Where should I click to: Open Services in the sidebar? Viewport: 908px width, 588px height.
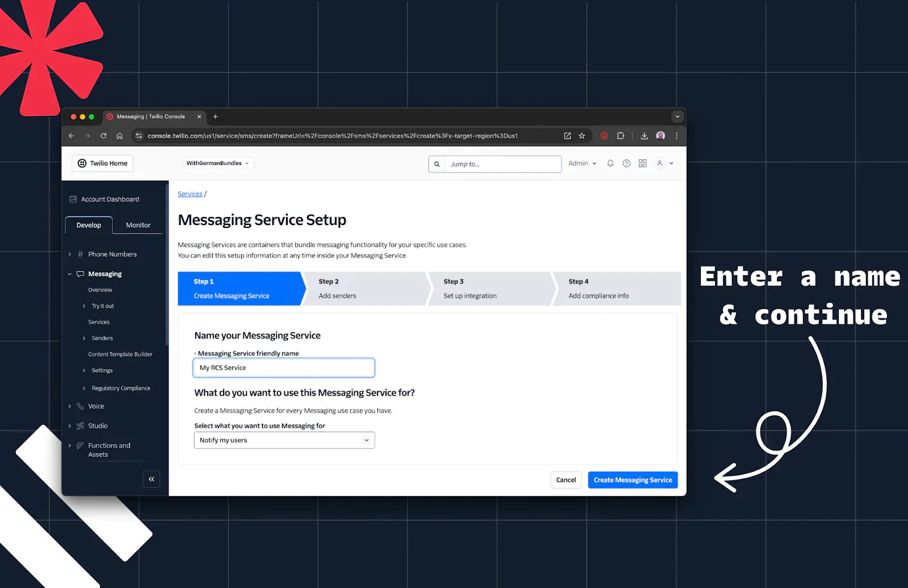(x=99, y=323)
